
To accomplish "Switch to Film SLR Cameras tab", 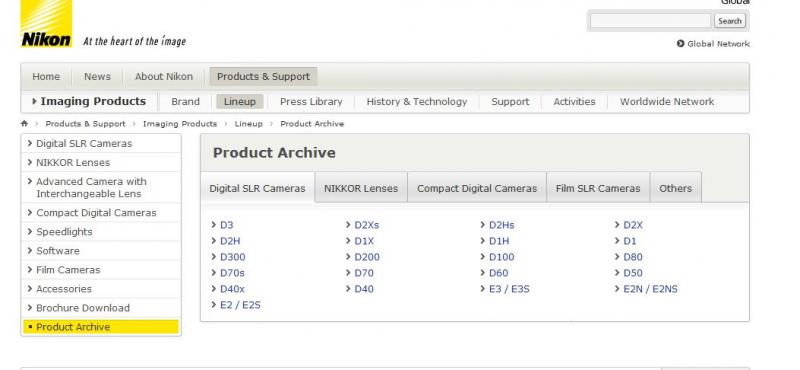I will (598, 188).
